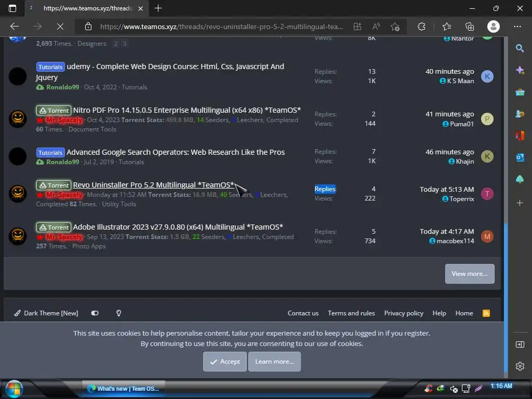Open the Windows Start orb
Image resolution: width=532 pixels, height=399 pixels.
pyautogui.click(x=14, y=389)
